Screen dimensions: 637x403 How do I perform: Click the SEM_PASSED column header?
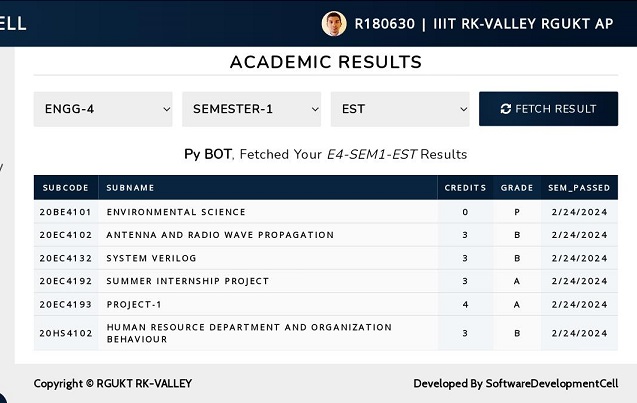click(x=579, y=188)
